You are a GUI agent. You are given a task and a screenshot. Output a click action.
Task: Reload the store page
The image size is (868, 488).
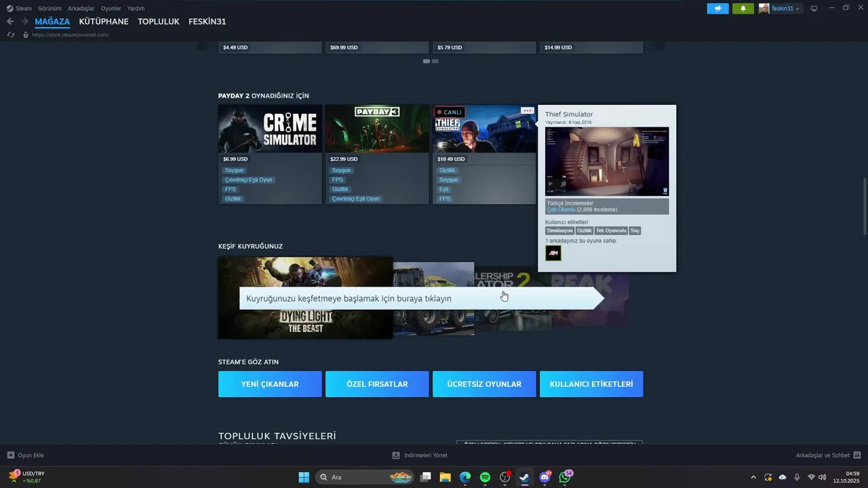[11, 35]
